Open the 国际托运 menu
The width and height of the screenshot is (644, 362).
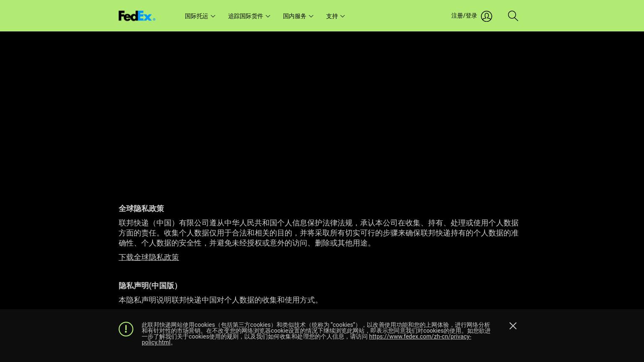200,16
